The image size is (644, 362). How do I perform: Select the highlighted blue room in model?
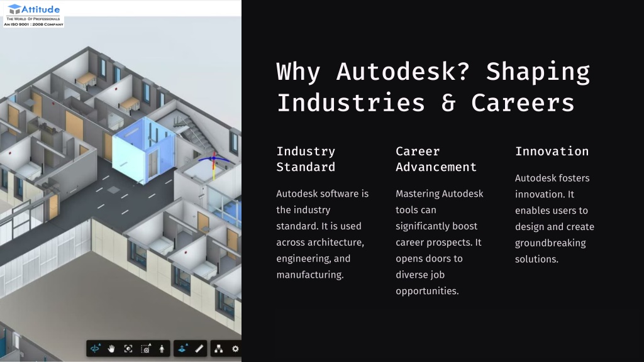point(143,151)
